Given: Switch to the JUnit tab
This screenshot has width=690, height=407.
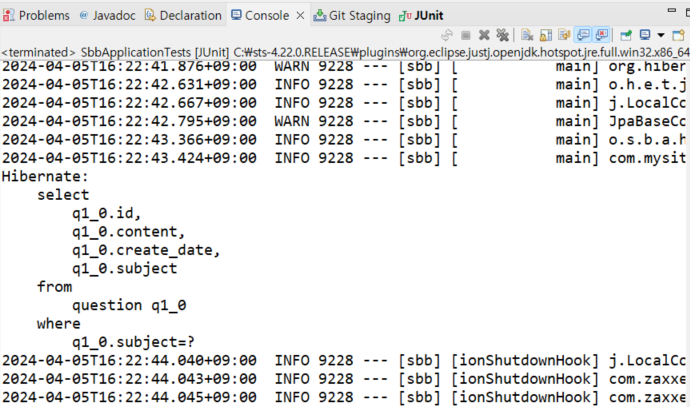Looking at the screenshot, I should pyautogui.click(x=421, y=15).
